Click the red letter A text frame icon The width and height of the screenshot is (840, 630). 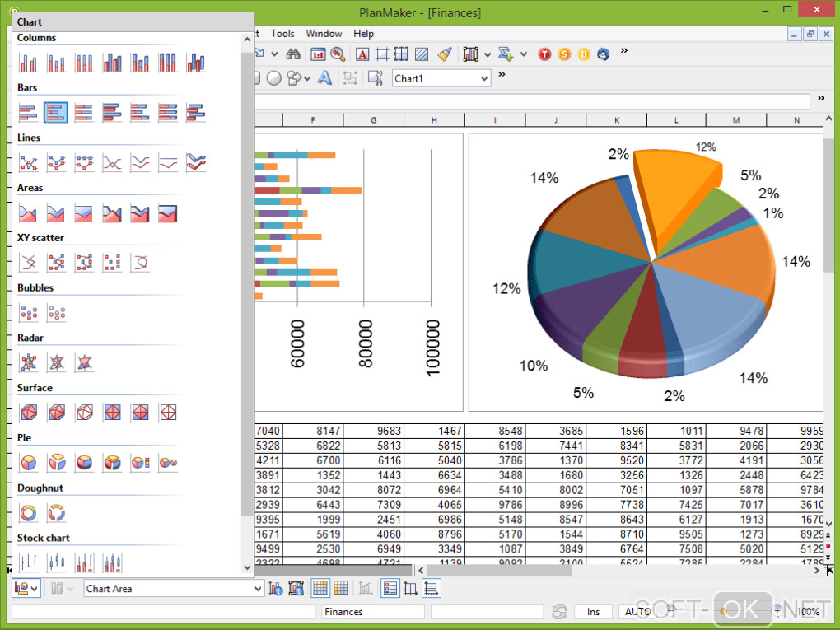(362, 54)
